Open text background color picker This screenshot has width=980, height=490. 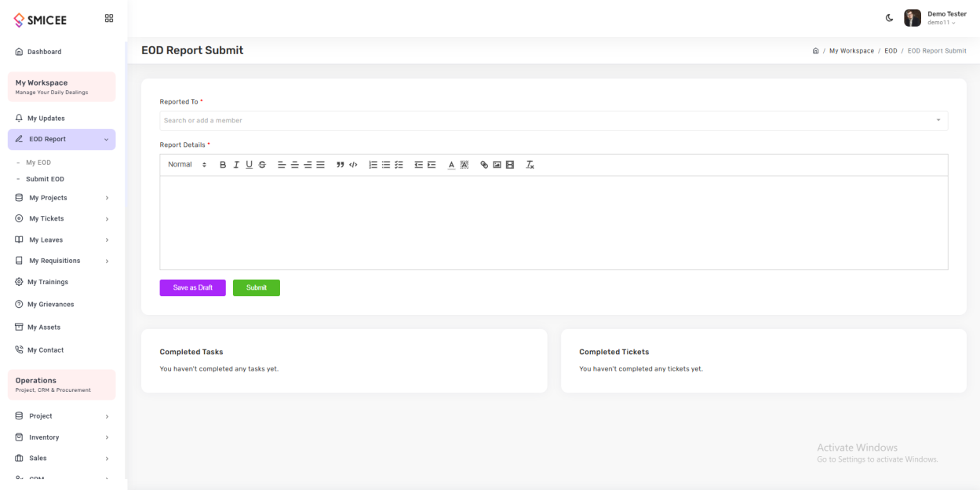[464, 165]
